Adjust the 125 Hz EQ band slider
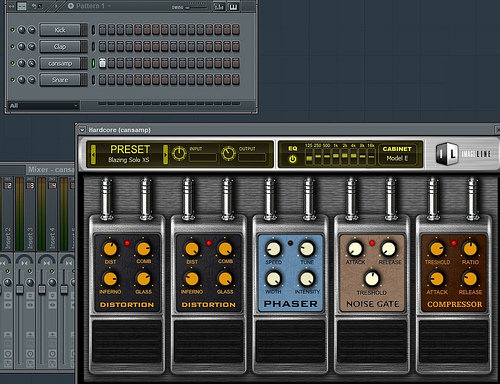 coord(309,156)
